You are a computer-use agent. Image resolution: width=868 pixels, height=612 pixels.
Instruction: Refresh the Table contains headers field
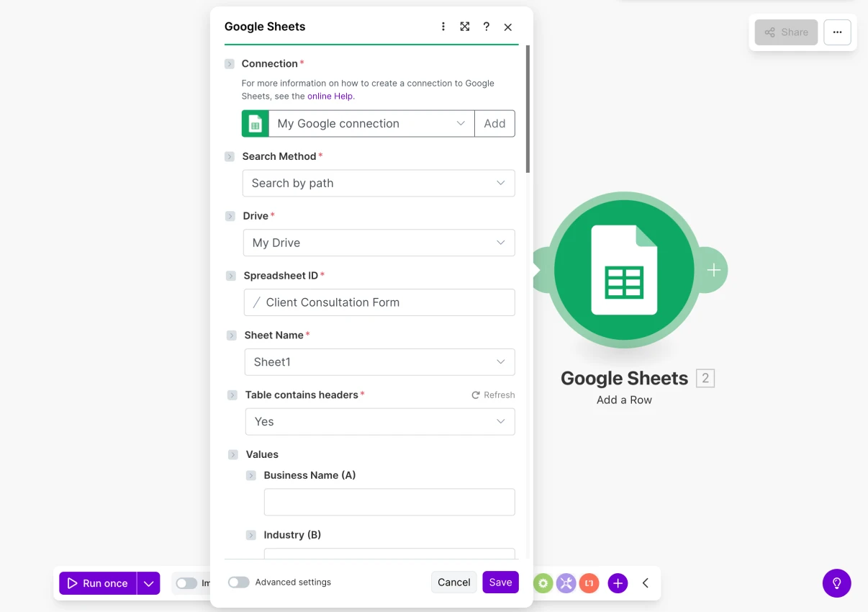pyautogui.click(x=493, y=395)
